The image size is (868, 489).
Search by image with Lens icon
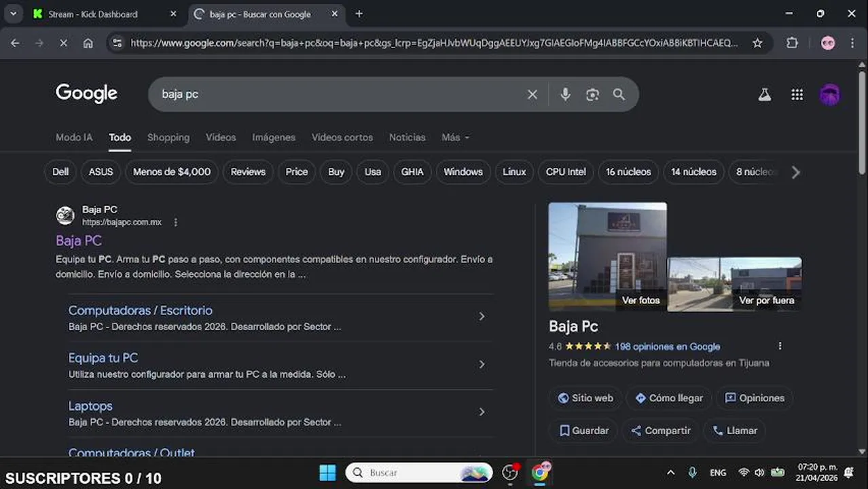[x=592, y=94]
